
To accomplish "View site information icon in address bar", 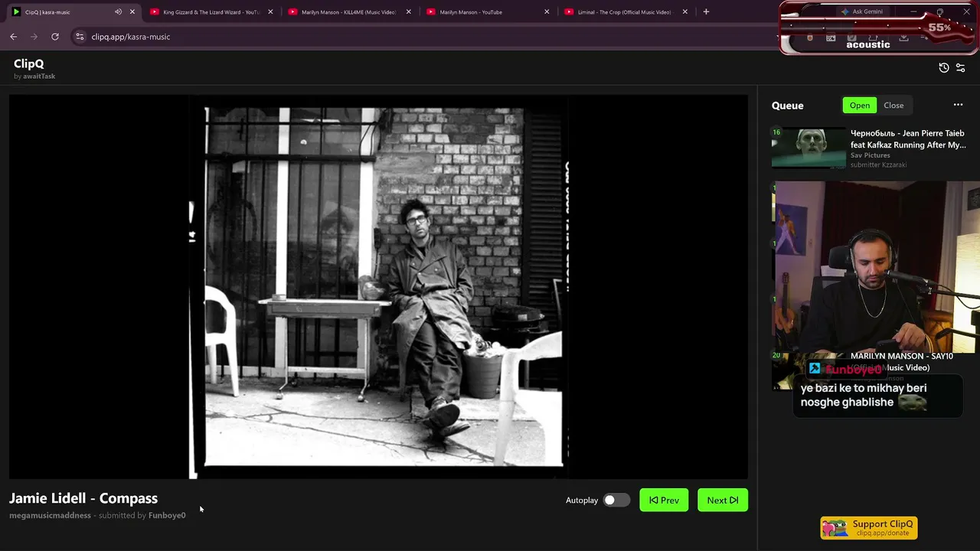I will tap(80, 37).
